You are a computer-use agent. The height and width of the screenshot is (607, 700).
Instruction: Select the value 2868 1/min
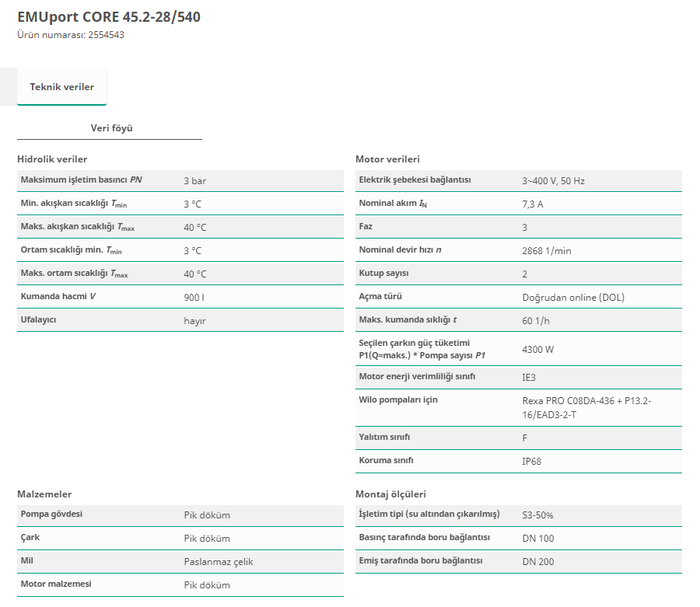pyautogui.click(x=547, y=251)
